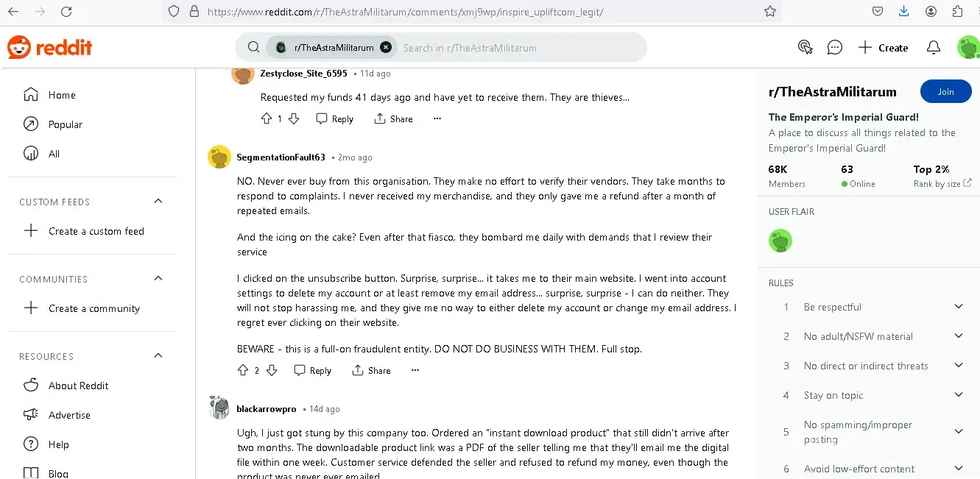980x479 pixels.
Task: Open the notifications bell
Action: [x=933, y=48]
